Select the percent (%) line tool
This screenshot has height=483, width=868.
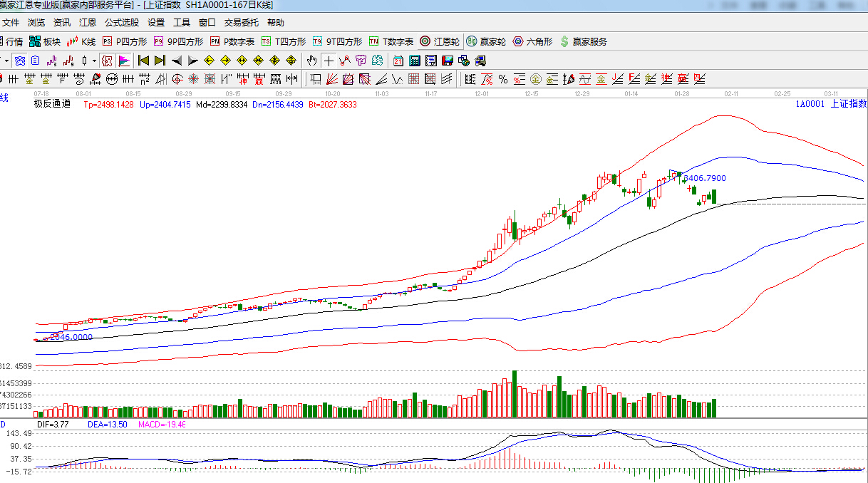[x=503, y=79]
